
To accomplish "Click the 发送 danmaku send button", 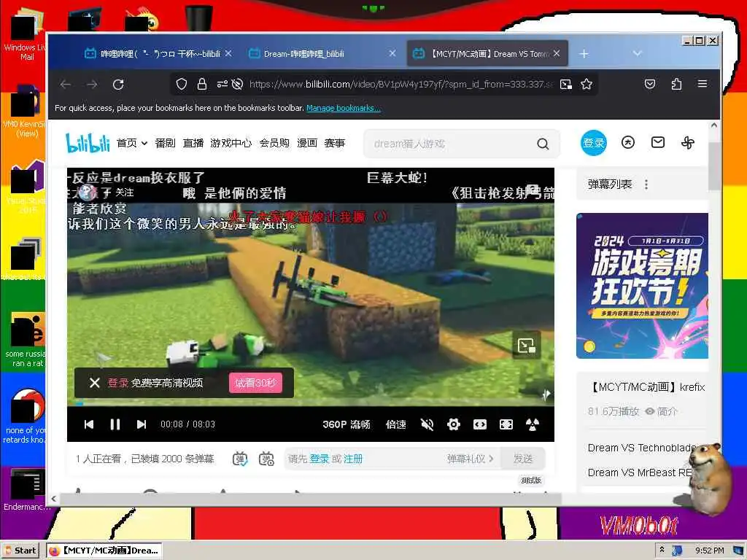I will tap(522, 459).
